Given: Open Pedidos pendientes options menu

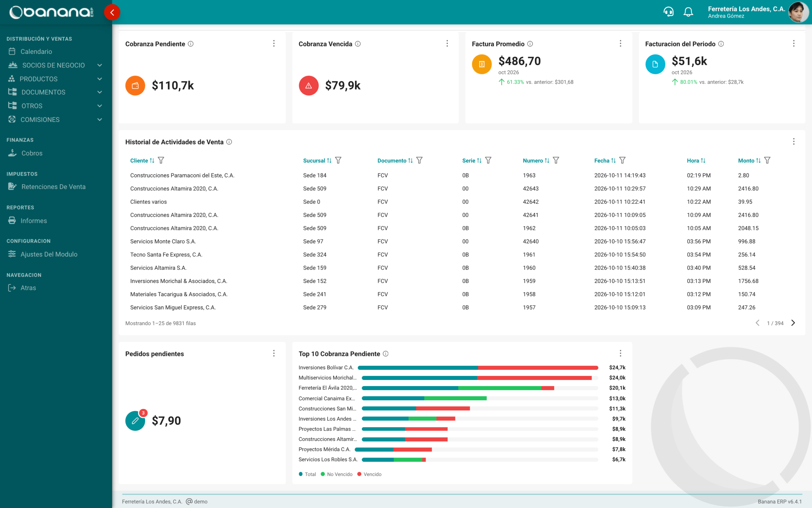Looking at the screenshot, I should 274,353.
